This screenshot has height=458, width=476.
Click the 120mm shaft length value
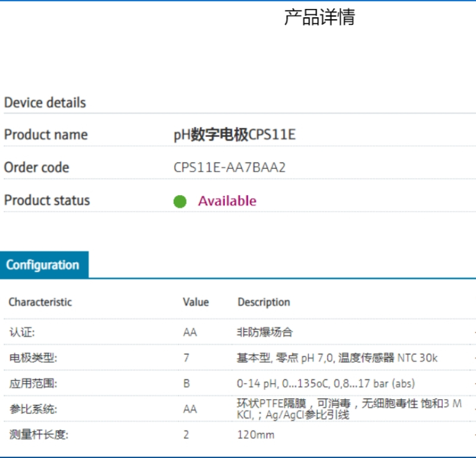[x=256, y=435]
